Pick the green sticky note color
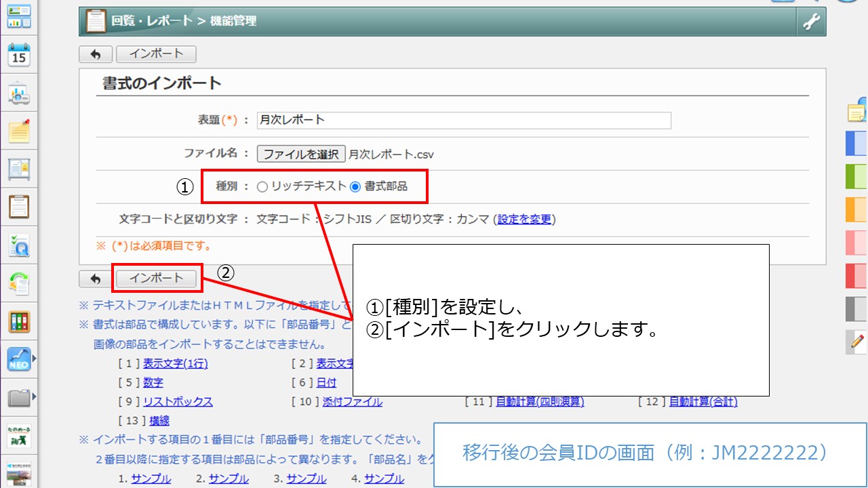This screenshot has width=868, height=488. (856, 176)
